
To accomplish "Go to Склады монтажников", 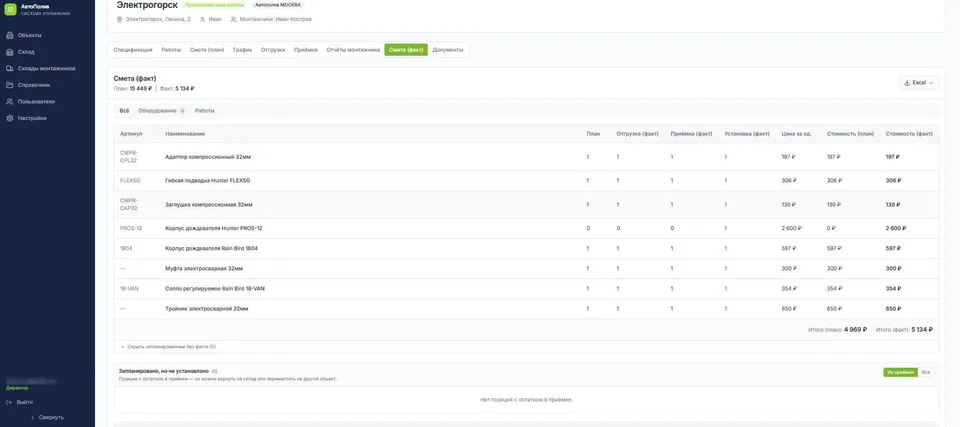I will tap(47, 69).
